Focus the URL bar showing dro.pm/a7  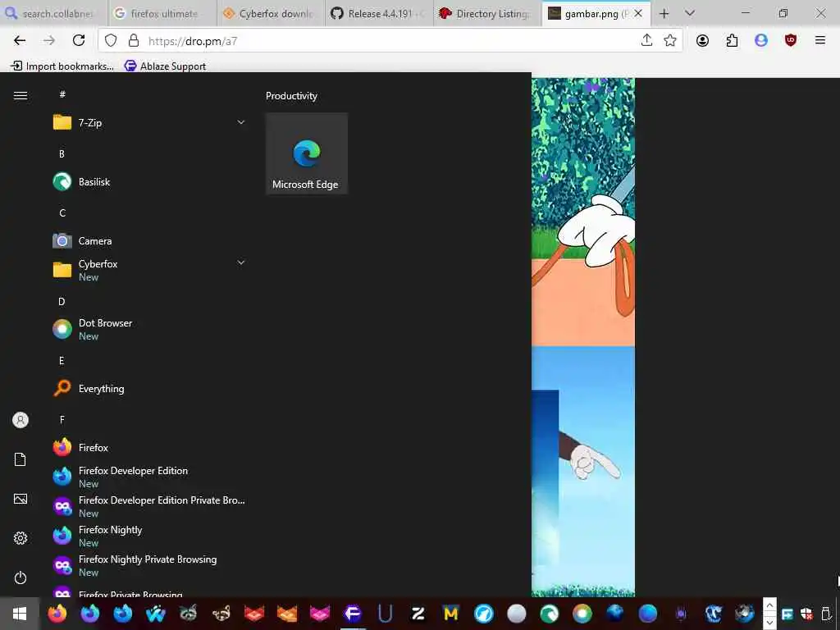click(x=390, y=41)
